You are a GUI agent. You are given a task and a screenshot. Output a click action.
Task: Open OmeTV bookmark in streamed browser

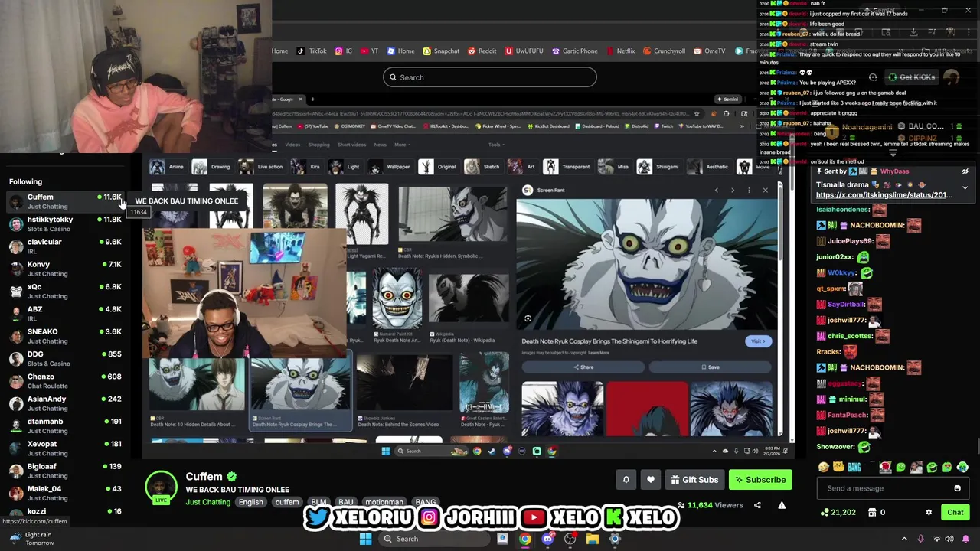pos(709,51)
